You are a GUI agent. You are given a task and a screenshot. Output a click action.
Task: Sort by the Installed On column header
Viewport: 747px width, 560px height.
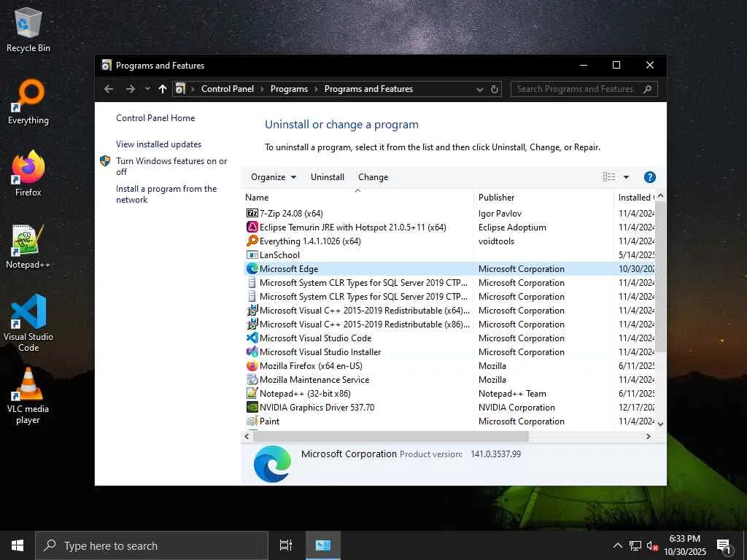(635, 197)
